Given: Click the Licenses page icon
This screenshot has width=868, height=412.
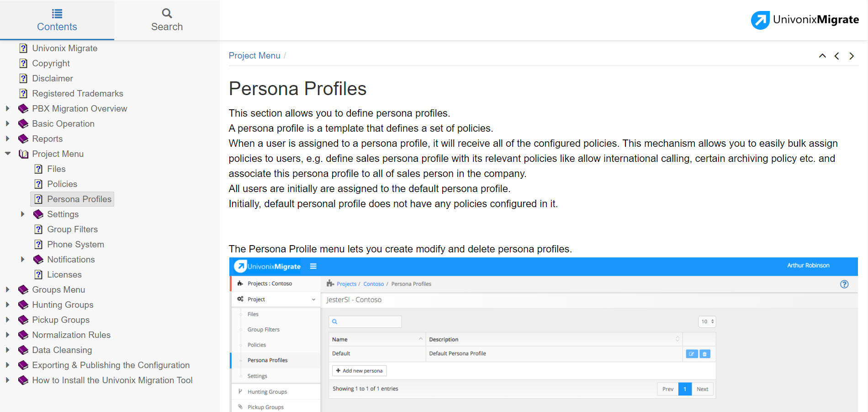Looking at the screenshot, I should [38, 274].
